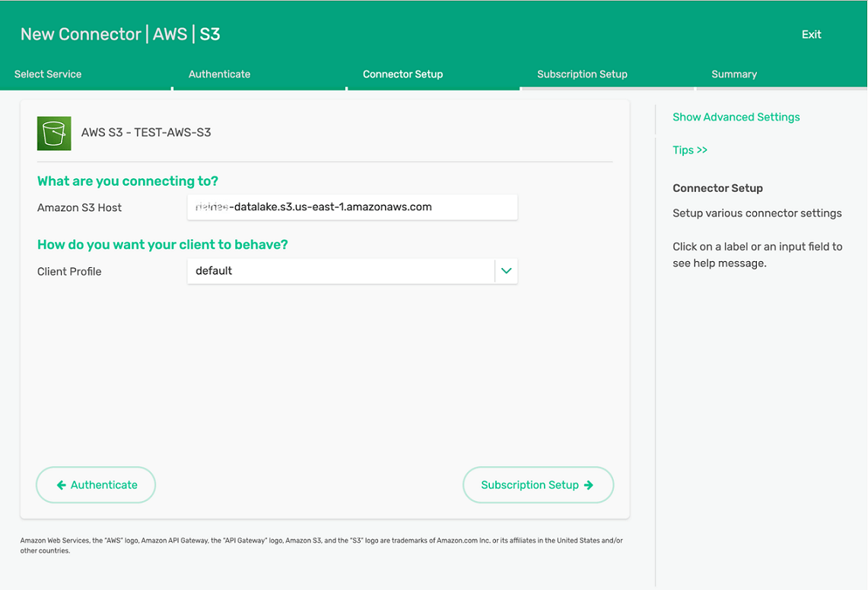The width and height of the screenshot is (868, 590).
Task: Click the 'What are you connecting to?' heading
Action: point(127,181)
